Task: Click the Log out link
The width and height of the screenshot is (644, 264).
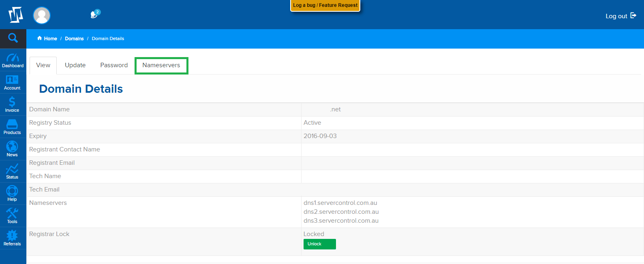Action: tap(620, 16)
